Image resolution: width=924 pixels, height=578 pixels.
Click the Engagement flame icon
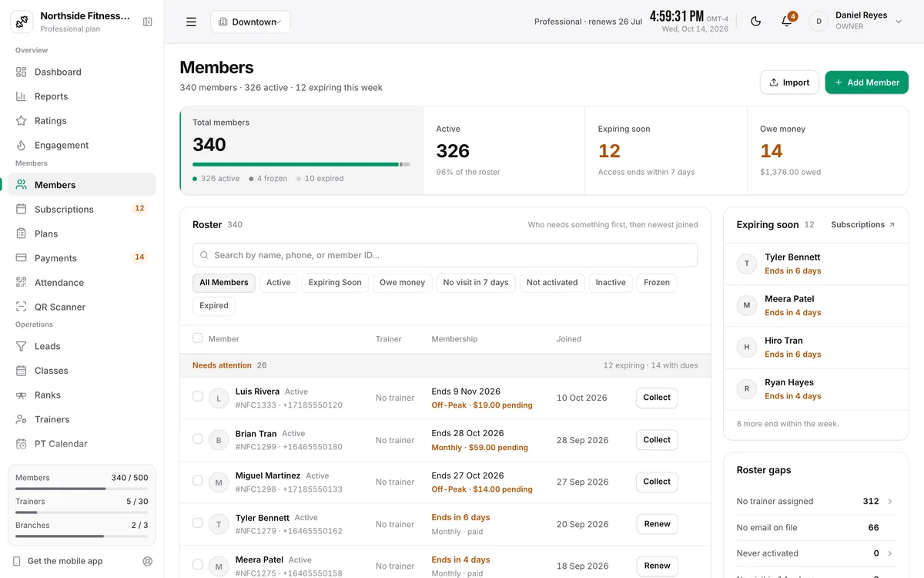pos(21,145)
